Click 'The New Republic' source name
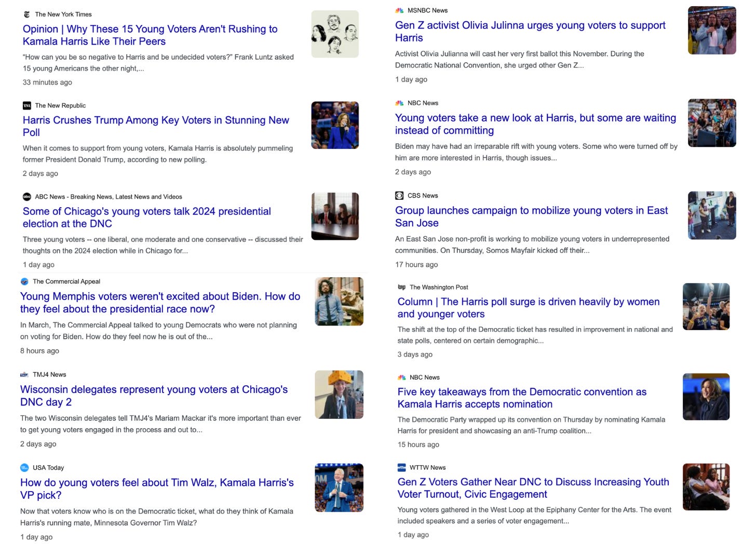 click(x=60, y=105)
